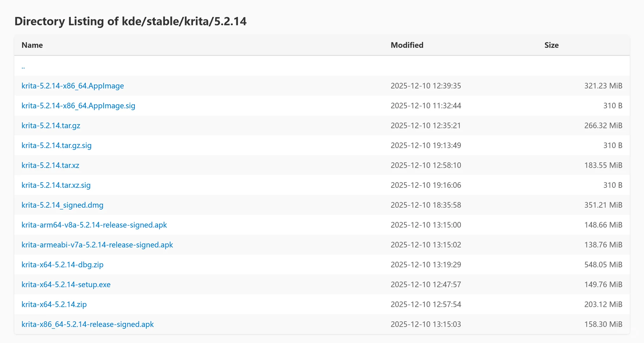Open krita-x64-5.2.14.zip link
This screenshot has height=343, width=644.
54,304
